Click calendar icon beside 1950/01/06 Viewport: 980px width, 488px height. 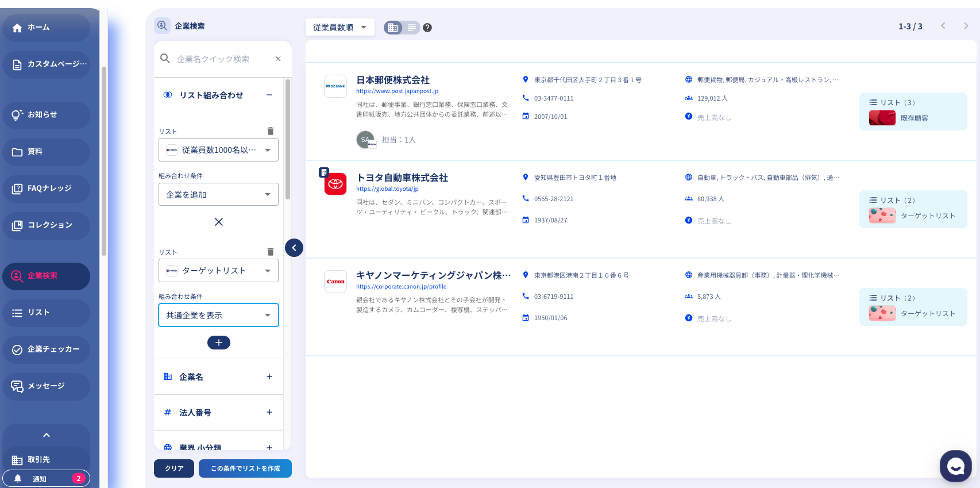coord(526,317)
